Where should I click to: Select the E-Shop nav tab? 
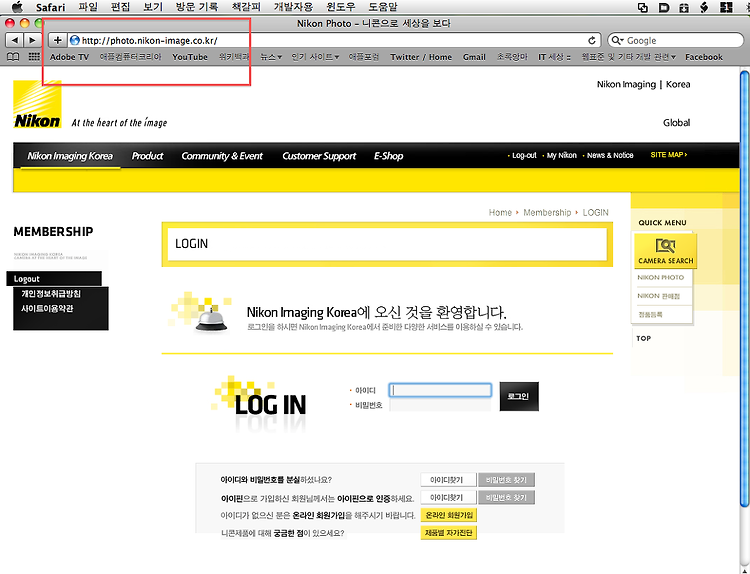click(x=388, y=156)
